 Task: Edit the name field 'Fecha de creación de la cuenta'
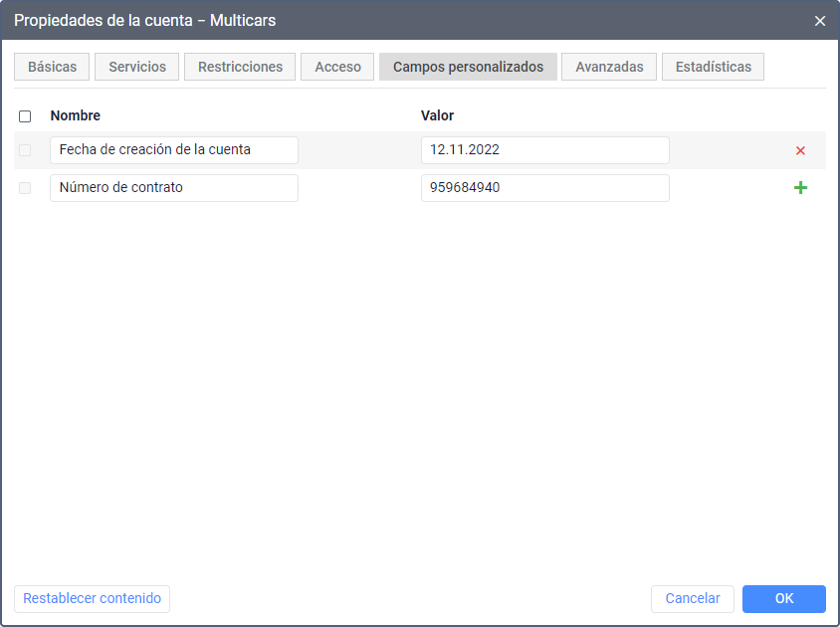coord(174,150)
